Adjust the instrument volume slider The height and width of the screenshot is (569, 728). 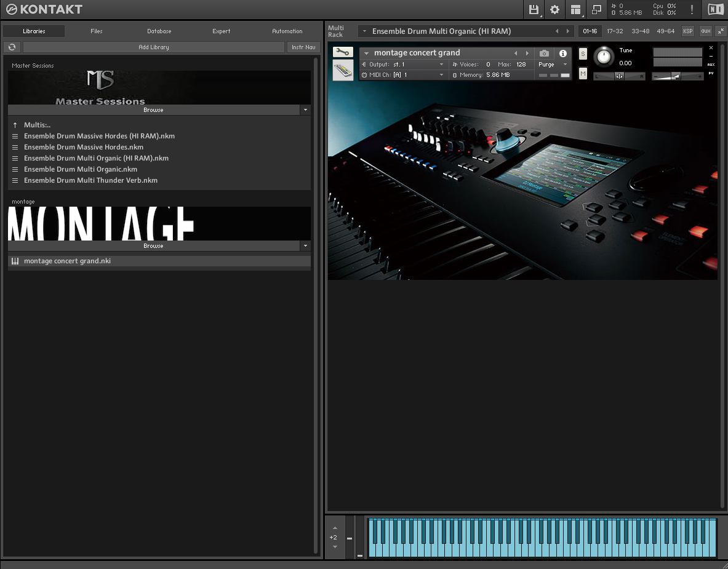point(678,76)
